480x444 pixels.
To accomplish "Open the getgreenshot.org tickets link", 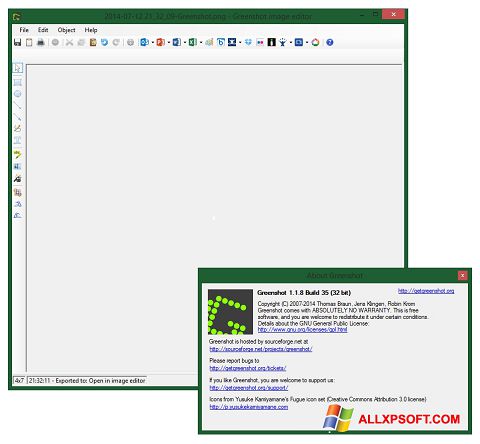I will (x=248, y=368).
